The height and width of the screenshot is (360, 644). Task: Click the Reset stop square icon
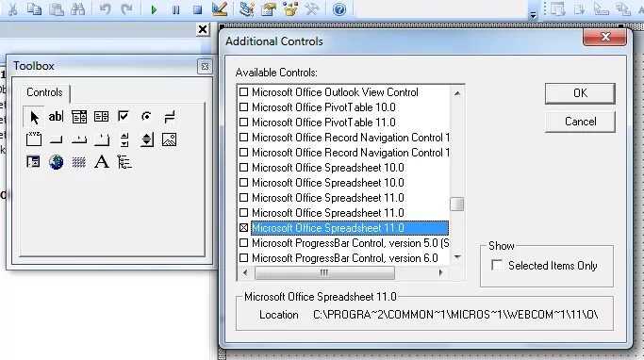coord(198,9)
